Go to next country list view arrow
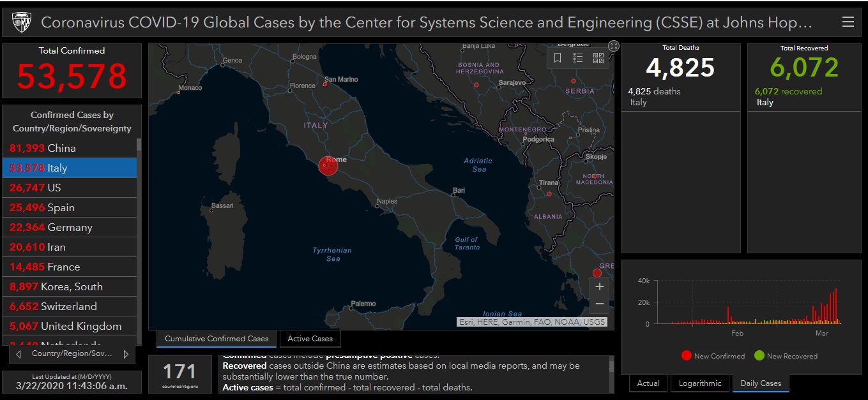The width and height of the screenshot is (868, 400). (x=126, y=353)
